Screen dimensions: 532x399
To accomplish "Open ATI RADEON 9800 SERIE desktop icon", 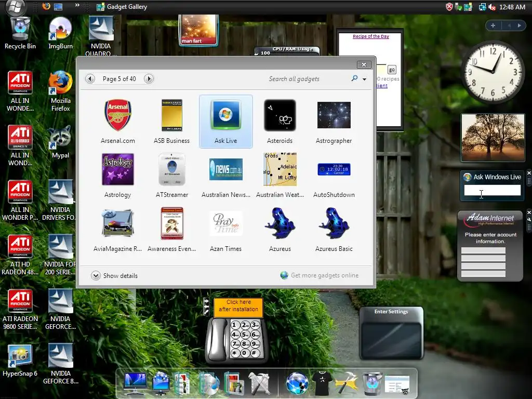I will [20, 310].
